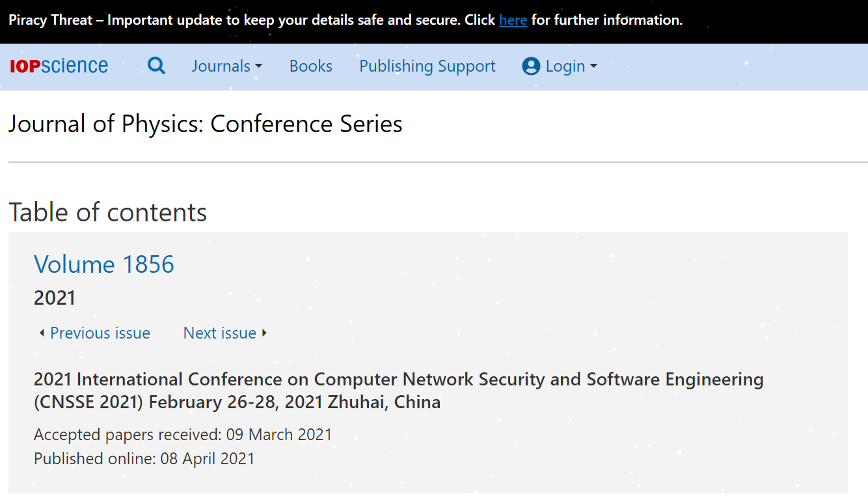The image size is (868, 500).
Task: Expand the Journals dropdown caret
Action: tap(258, 66)
